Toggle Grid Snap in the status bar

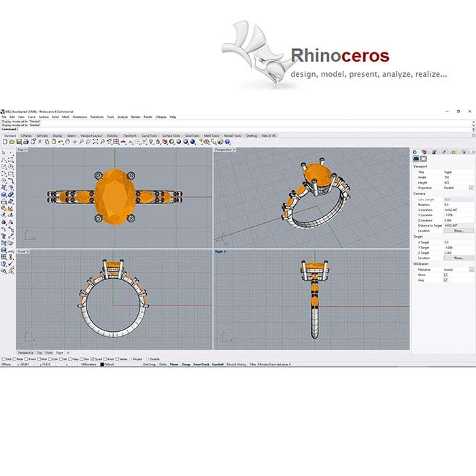(150, 364)
